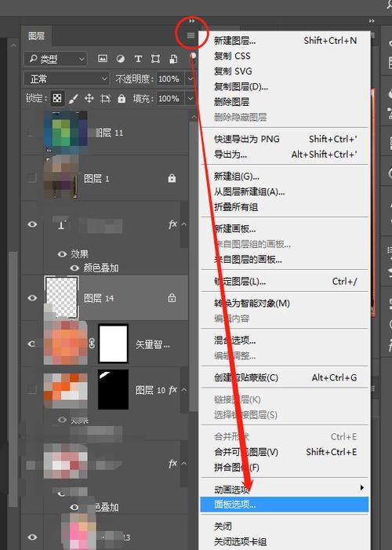
Task: Filter layers by adjustment layer icon
Action: pyautogui.click(x=120, y=59)
